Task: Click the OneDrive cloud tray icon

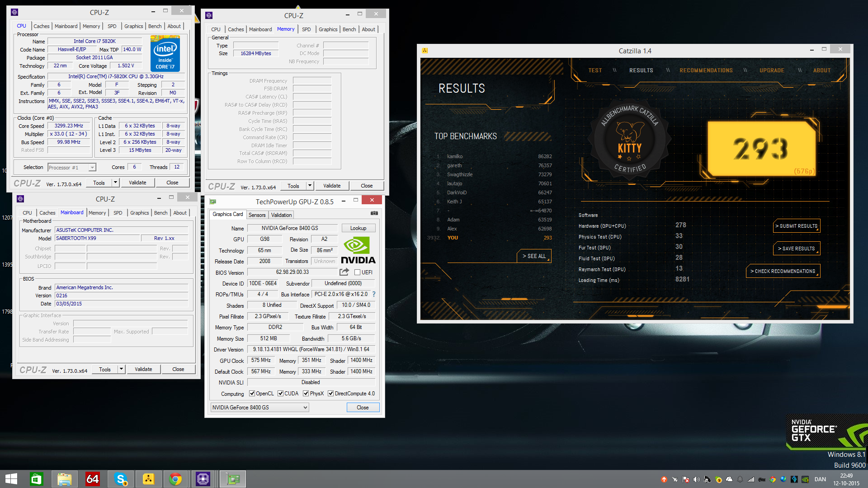Action: click(x=729, y=479)
